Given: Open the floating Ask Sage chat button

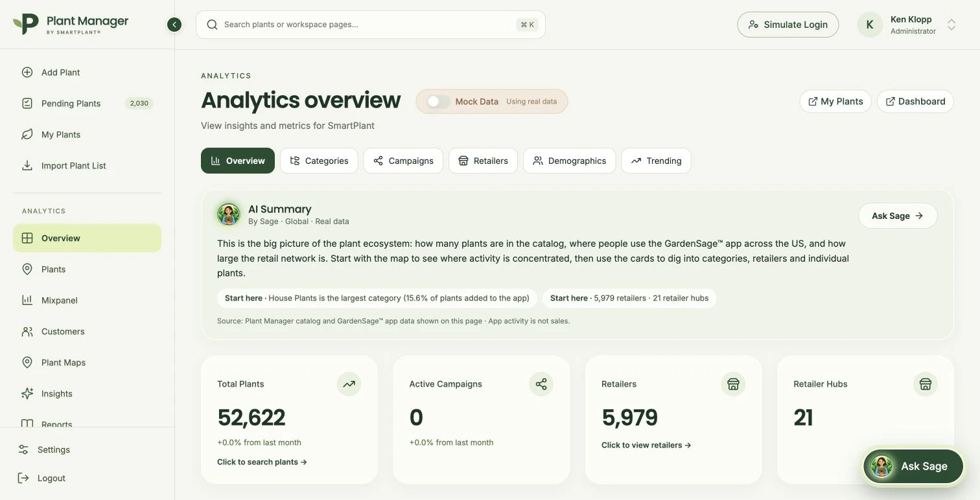Looking at the screenshot, I should 913,466.
